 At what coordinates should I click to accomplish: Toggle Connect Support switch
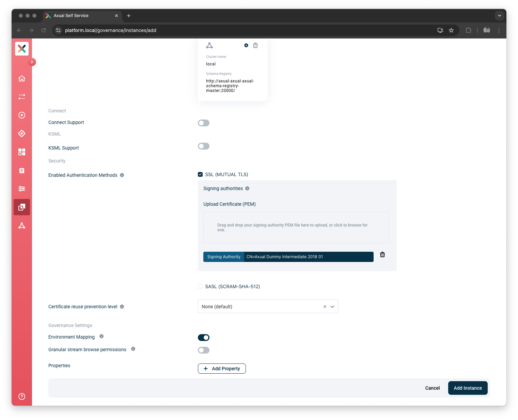click(204, 123)
